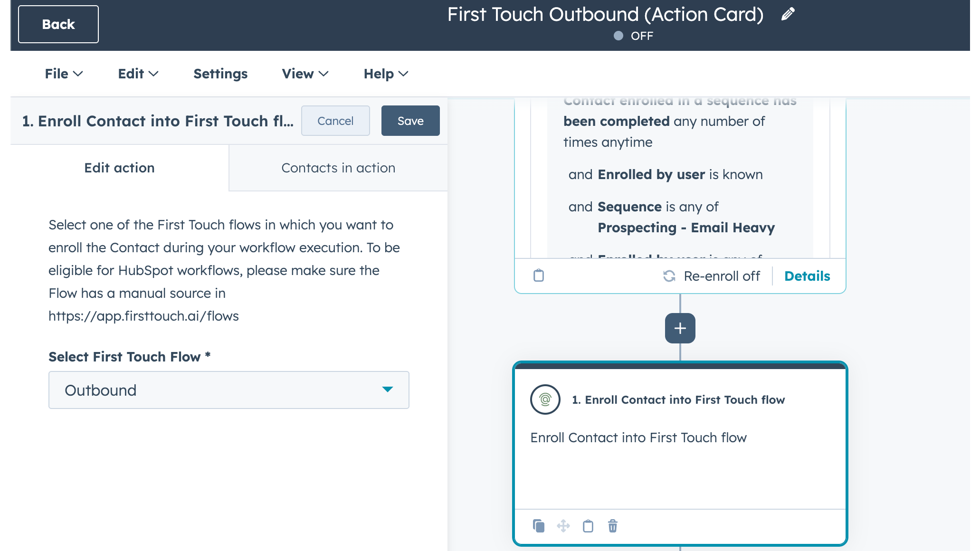Screen dimensions: 980x551
Task: Select the Enroll Contact into First Touch flow card
Action: pos(680,454)
